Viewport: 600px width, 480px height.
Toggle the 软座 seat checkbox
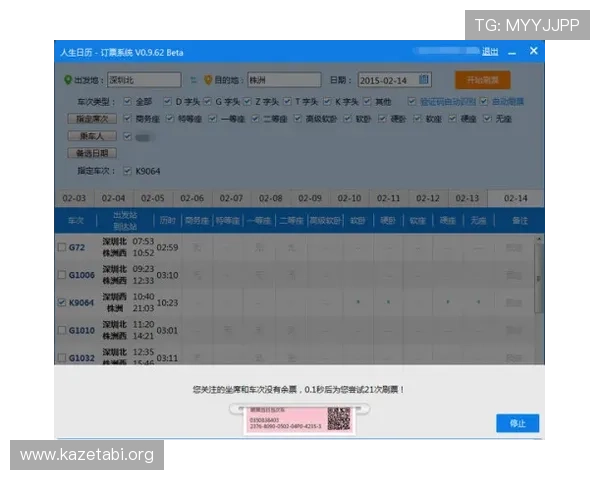[x=417, y=119]
